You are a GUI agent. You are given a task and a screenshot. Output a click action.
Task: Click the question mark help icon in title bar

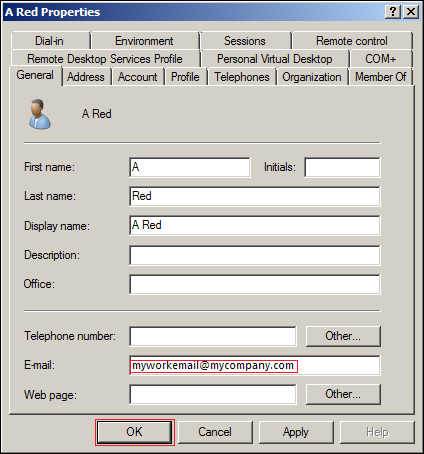[393, 12]
